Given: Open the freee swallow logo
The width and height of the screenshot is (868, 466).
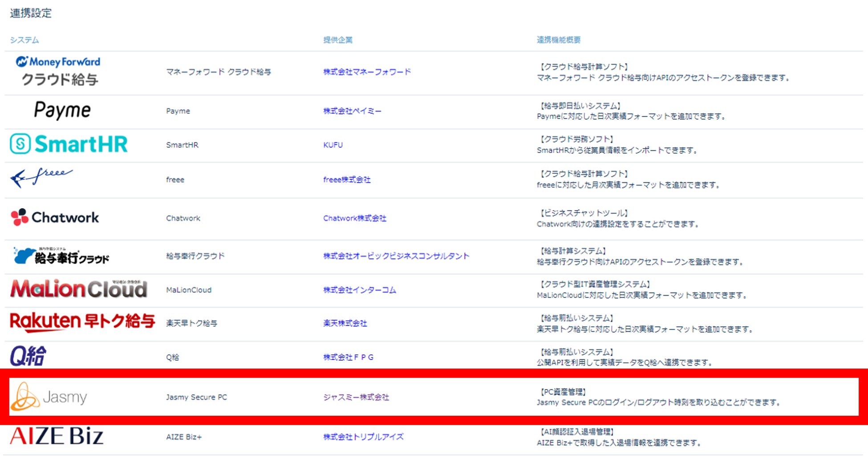Looking at the screenshot, I should [41, 177].
